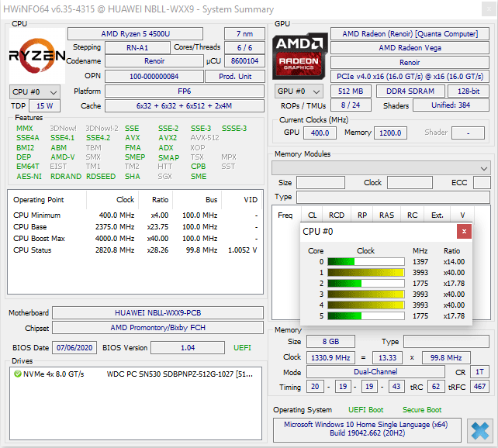Image resolution: width=498 pixels, height=448 pixels.
Task: Close the System Summary window via title bar X
Action: 489,9
